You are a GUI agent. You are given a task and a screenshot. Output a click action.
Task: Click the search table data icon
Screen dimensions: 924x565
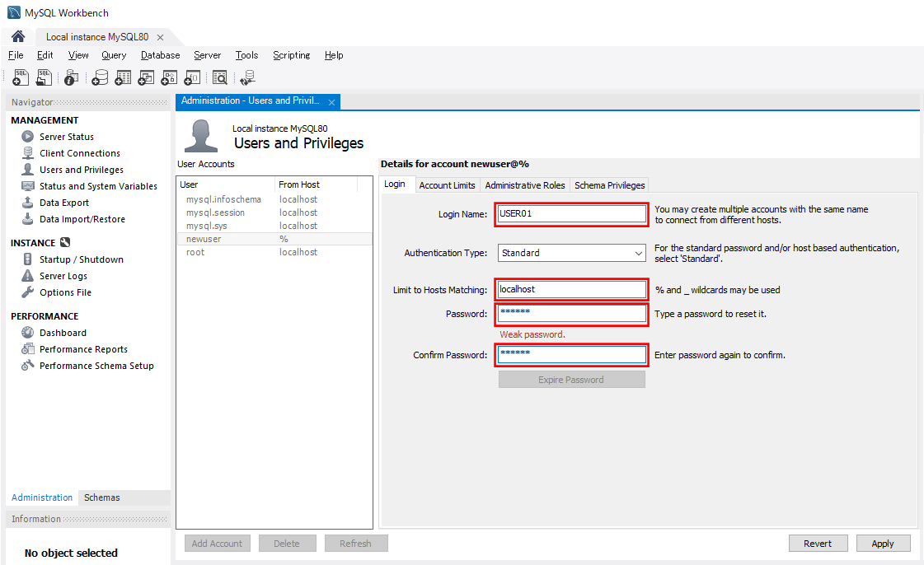click(x=220, y=77)
